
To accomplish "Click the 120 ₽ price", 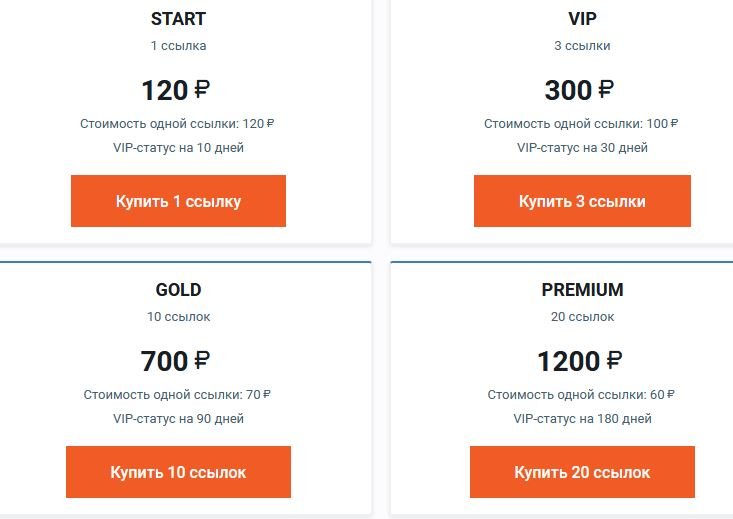I will point(176,90).
